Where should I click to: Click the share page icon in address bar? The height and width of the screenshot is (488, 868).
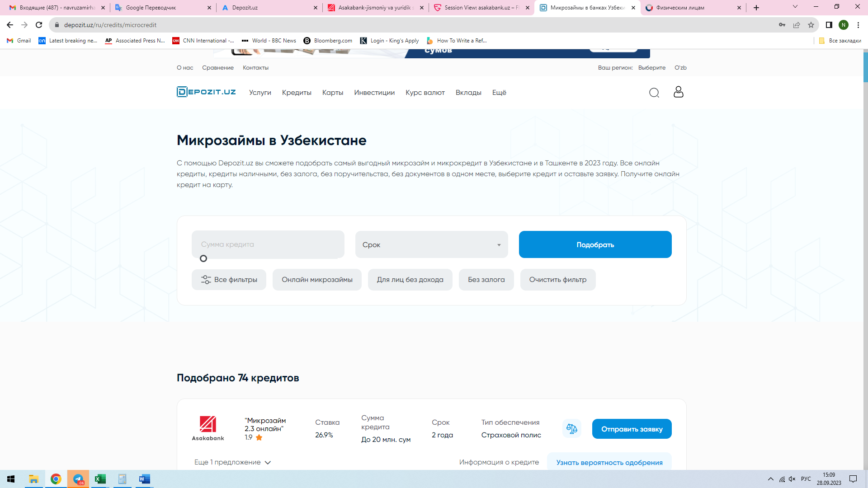coord(797,25)
